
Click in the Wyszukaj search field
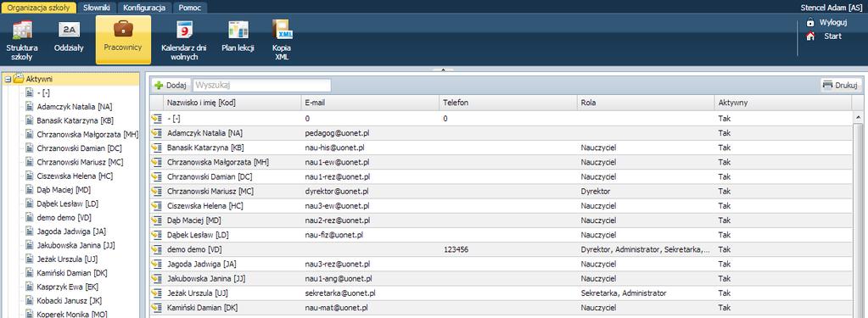tap(262, 85)
